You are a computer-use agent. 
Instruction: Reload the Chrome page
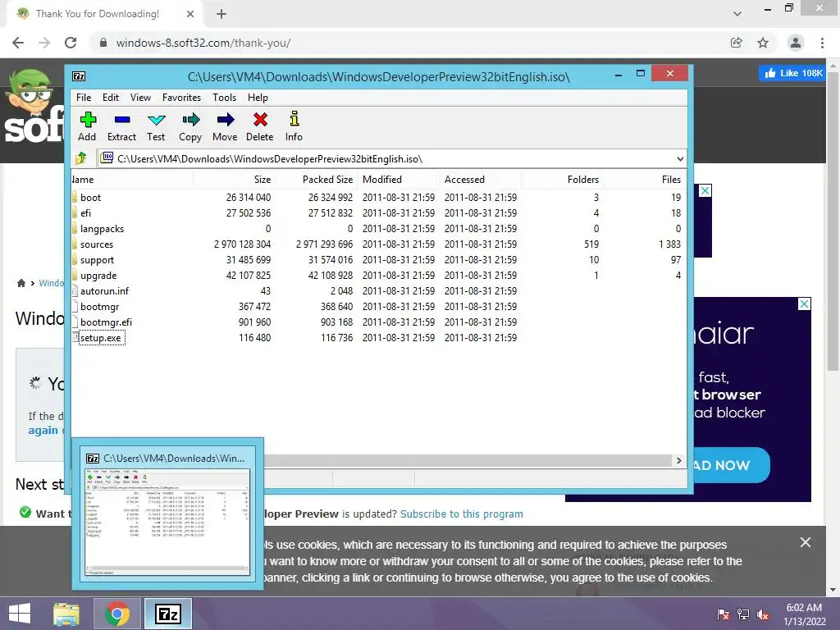click(x=71, y=43)
